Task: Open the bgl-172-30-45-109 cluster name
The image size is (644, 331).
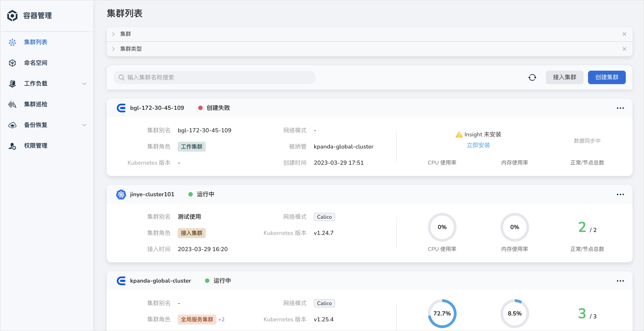Action: pyautogui.click(x=157, y=108)
